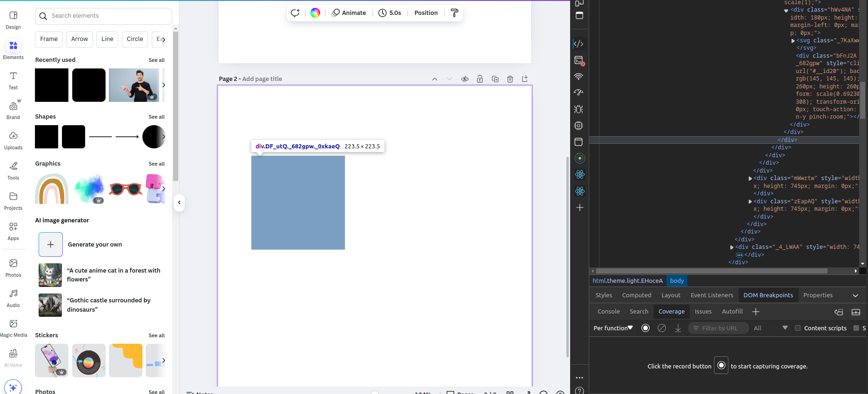Start coverage recording with toolbar record button

tap(646, 328)
